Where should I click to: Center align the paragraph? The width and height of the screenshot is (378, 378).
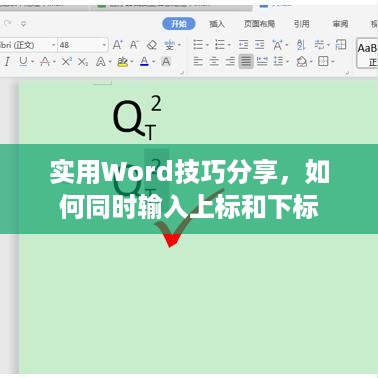(x=214, y=61)
